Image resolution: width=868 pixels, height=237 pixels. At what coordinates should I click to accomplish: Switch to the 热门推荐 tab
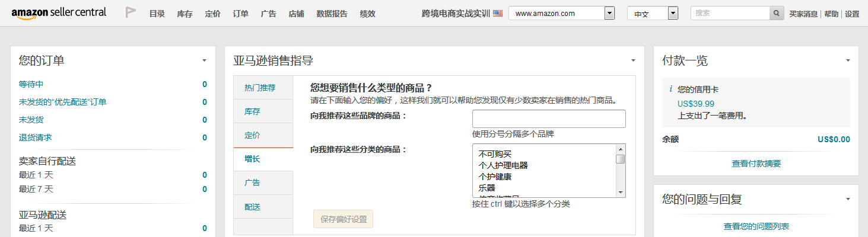[x=260, y=88]
